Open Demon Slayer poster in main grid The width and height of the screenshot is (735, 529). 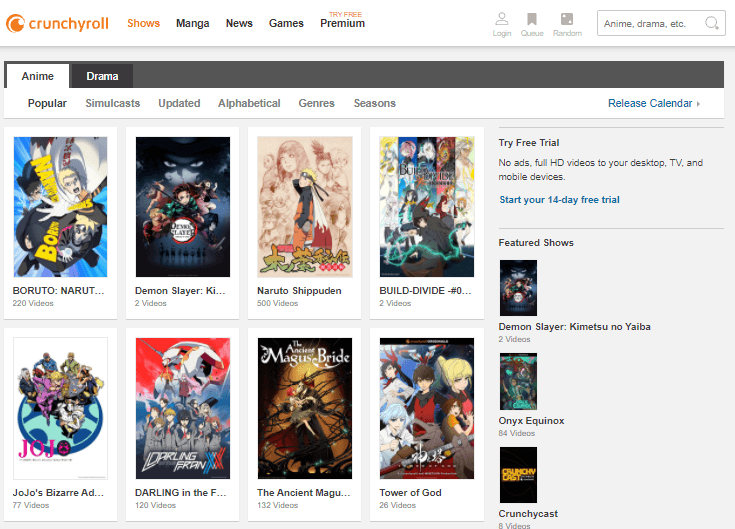[183, 207]
